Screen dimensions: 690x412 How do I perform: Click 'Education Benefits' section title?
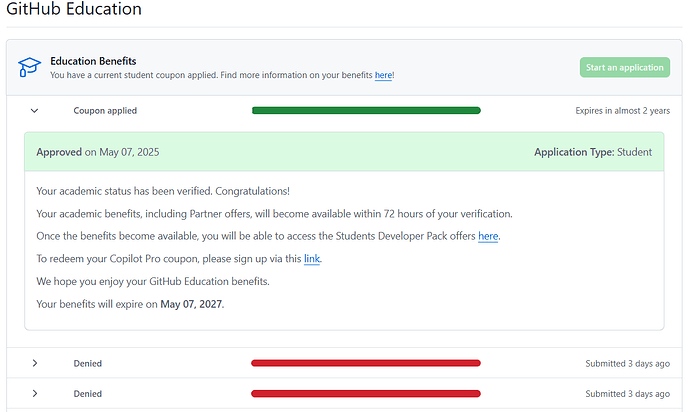pyautogui.click(x=93, y=61)
